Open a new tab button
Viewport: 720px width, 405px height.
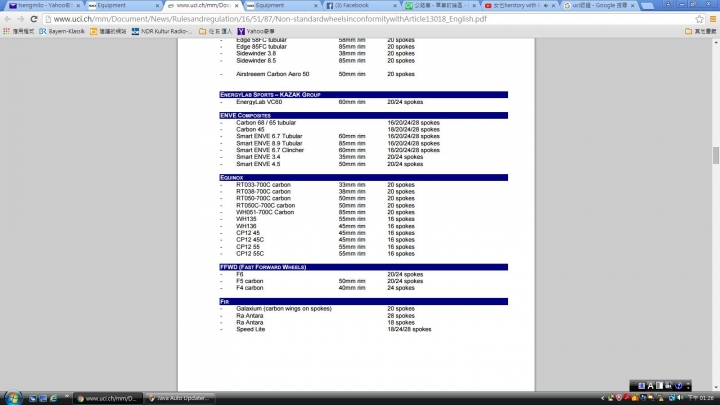[647, 6]
